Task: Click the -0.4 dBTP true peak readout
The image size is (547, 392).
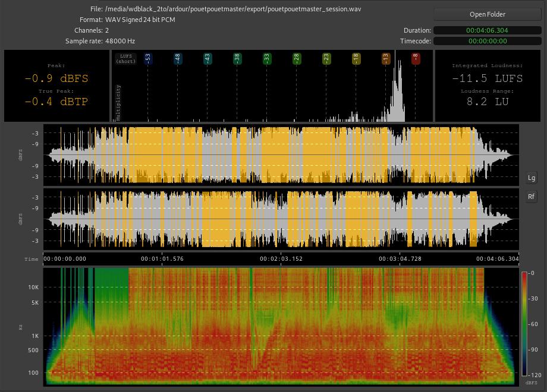Action: coord(56,102)
